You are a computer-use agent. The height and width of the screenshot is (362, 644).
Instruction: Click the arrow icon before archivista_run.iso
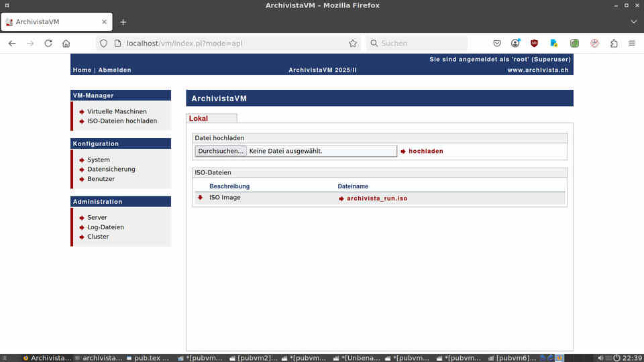(x=341, y=198)
